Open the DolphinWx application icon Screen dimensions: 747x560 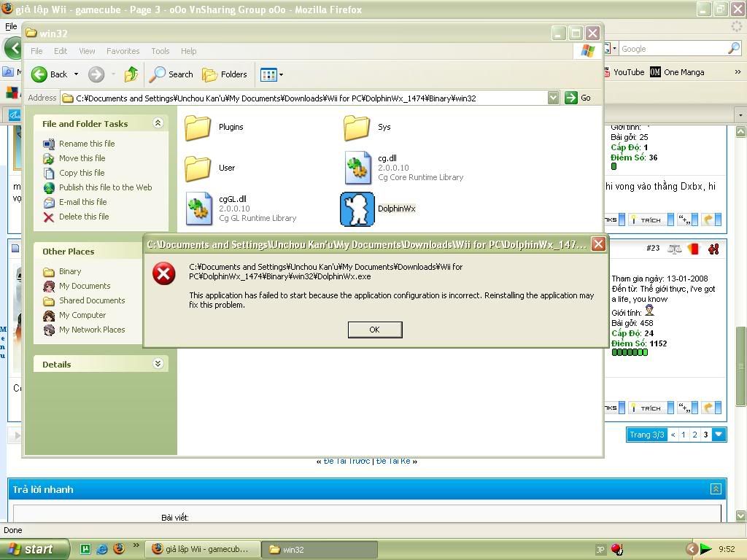pyautogui.click(x=357, y=209)
